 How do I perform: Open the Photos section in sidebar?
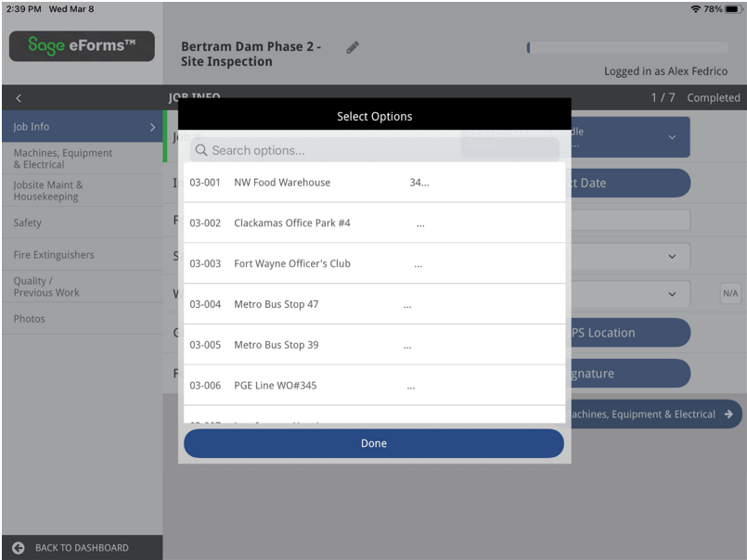(83, 319)
